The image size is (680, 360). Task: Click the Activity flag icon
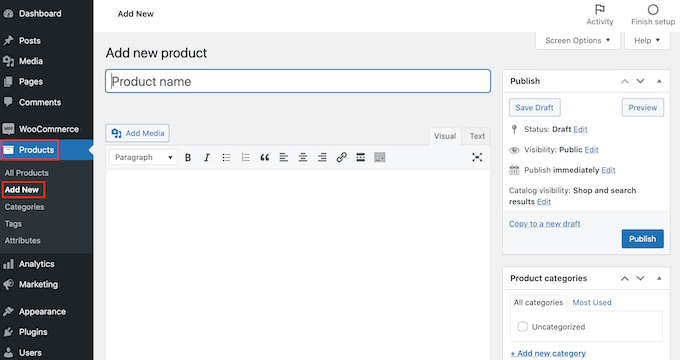[600, 9]
